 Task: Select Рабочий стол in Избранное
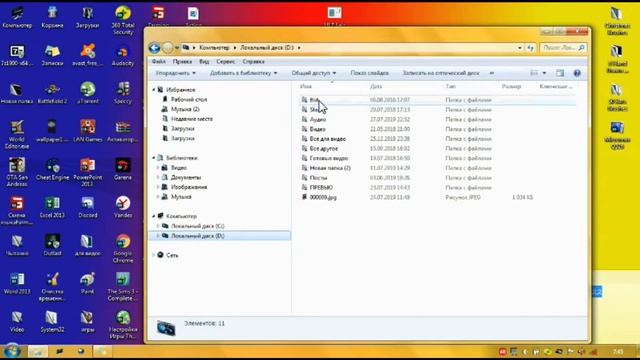tap(189, 100)
